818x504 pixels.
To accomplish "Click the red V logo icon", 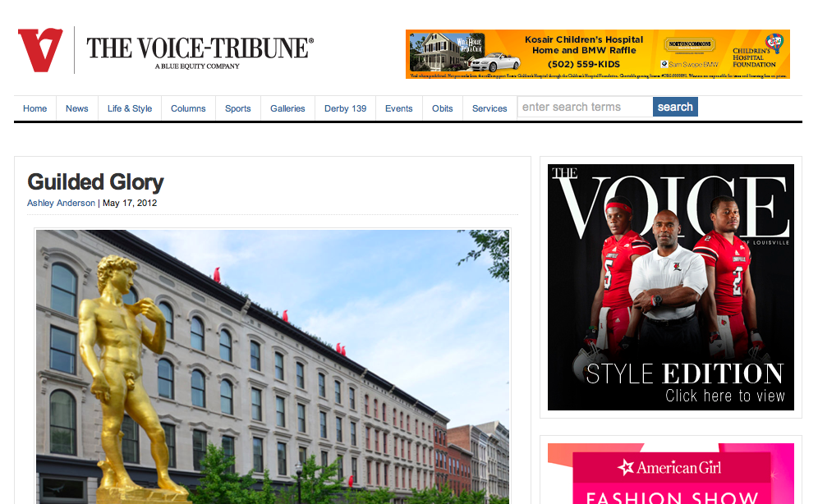I will 40,50.
